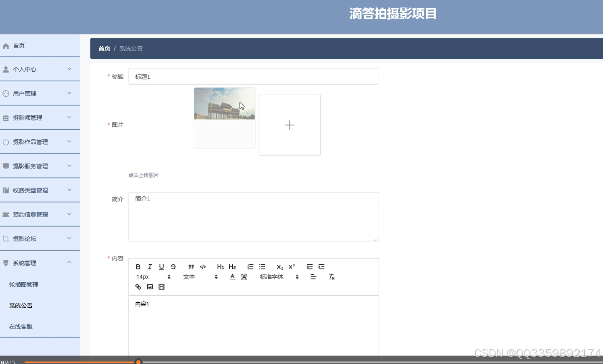Insert an image in the editor
The height and width of the screenshot is (364, 603).
point(150,287)
